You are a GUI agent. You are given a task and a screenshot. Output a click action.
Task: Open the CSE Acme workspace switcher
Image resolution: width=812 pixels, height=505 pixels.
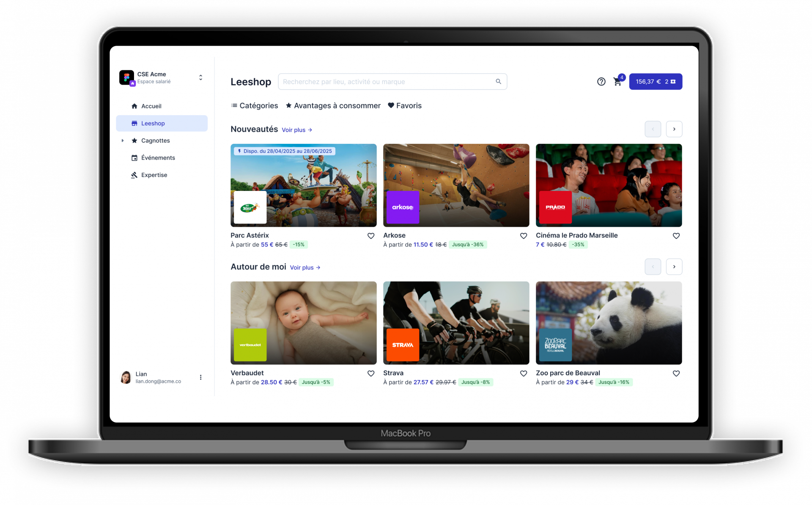(x=200, y=77)
